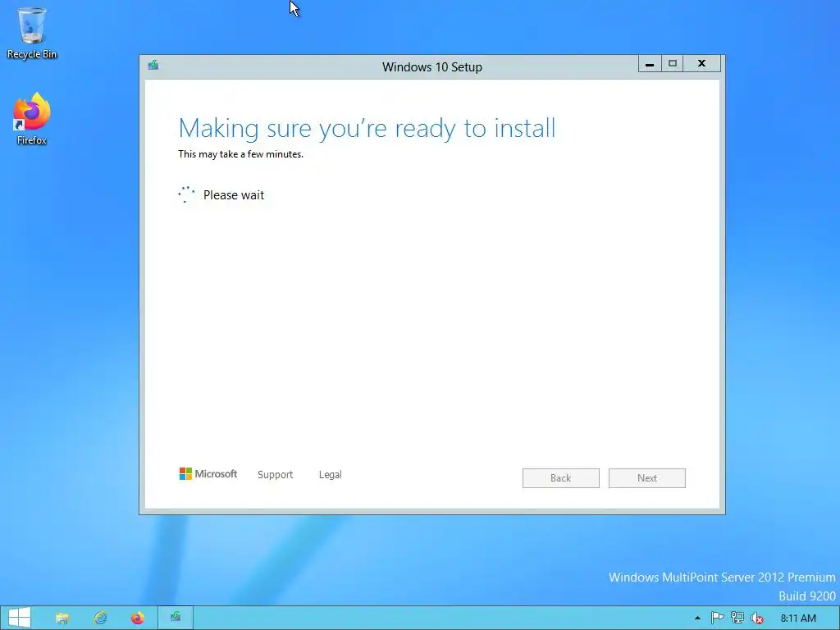This screenshot has width=840, height=630.
Task: Click the network status tray icon
Action: click(x=737, y=619)
